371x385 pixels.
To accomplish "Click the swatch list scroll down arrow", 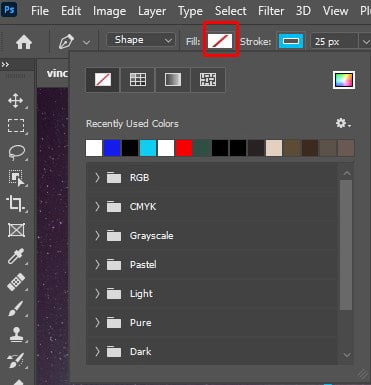I will 347,355.
